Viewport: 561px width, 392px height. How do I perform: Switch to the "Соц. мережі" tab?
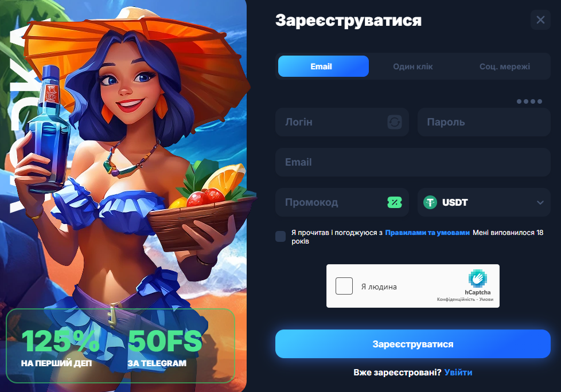click(504, 66)
